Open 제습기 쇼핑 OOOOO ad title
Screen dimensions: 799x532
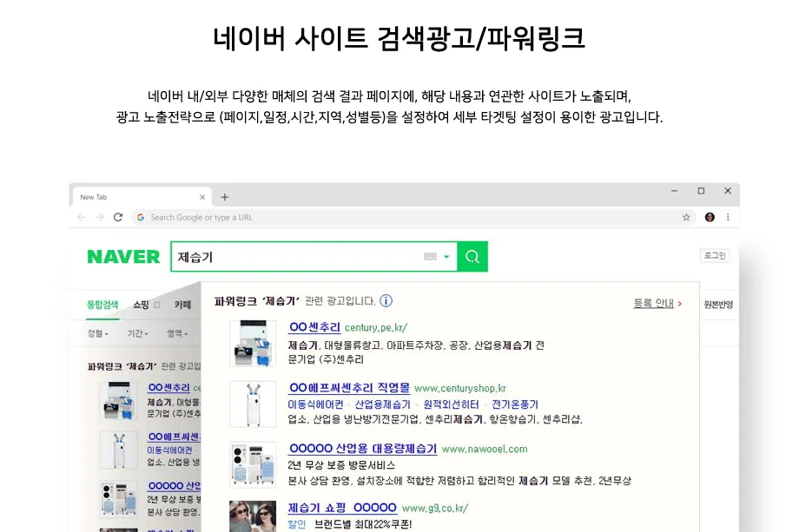tap(342, 508)
